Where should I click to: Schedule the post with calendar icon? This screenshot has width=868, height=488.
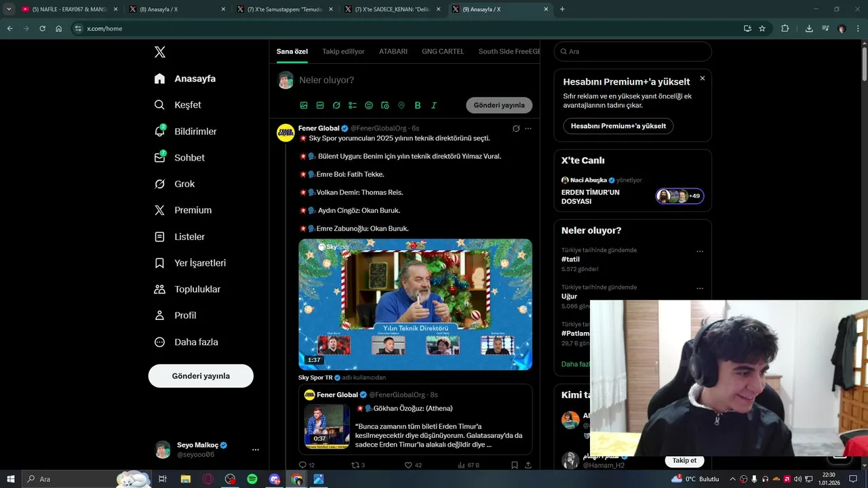385,105
